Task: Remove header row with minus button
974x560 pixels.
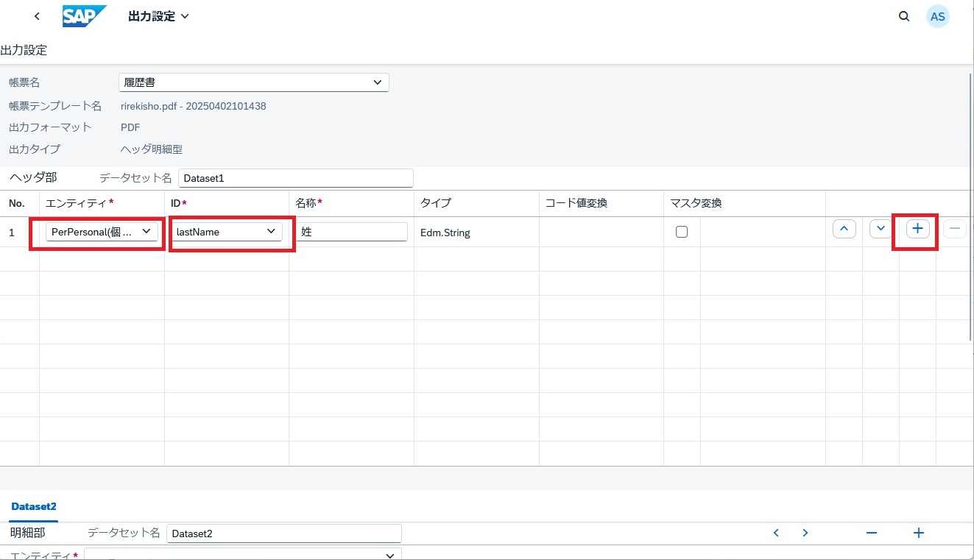Action: click(955, 229)
